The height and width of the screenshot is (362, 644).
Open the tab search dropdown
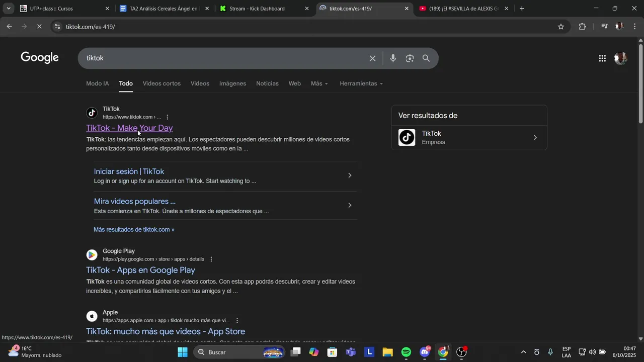9,9
